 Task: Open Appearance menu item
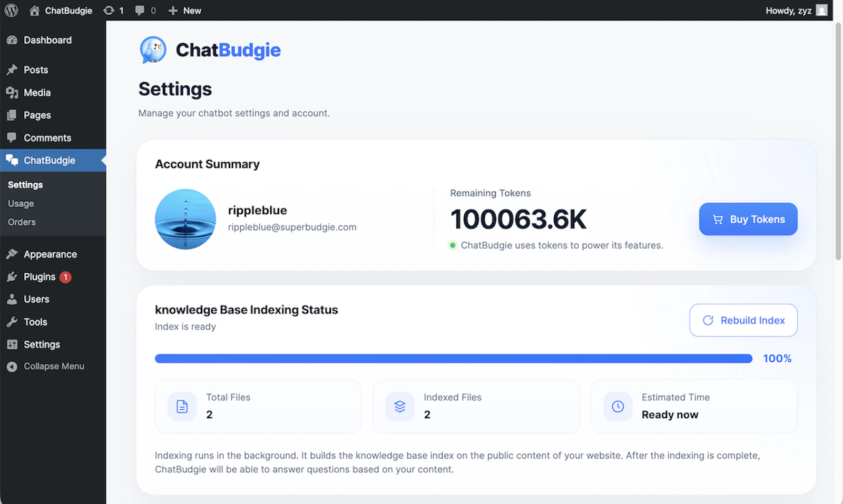53,254
